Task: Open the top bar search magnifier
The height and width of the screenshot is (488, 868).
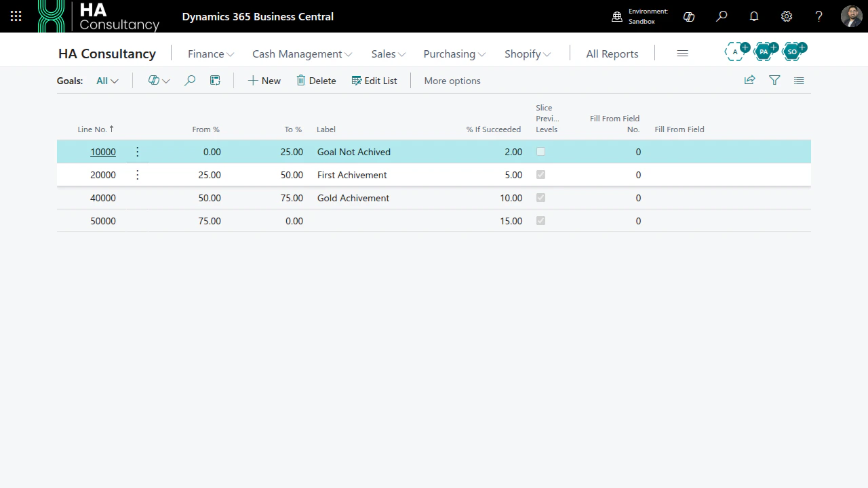Action: coord(722,16)
